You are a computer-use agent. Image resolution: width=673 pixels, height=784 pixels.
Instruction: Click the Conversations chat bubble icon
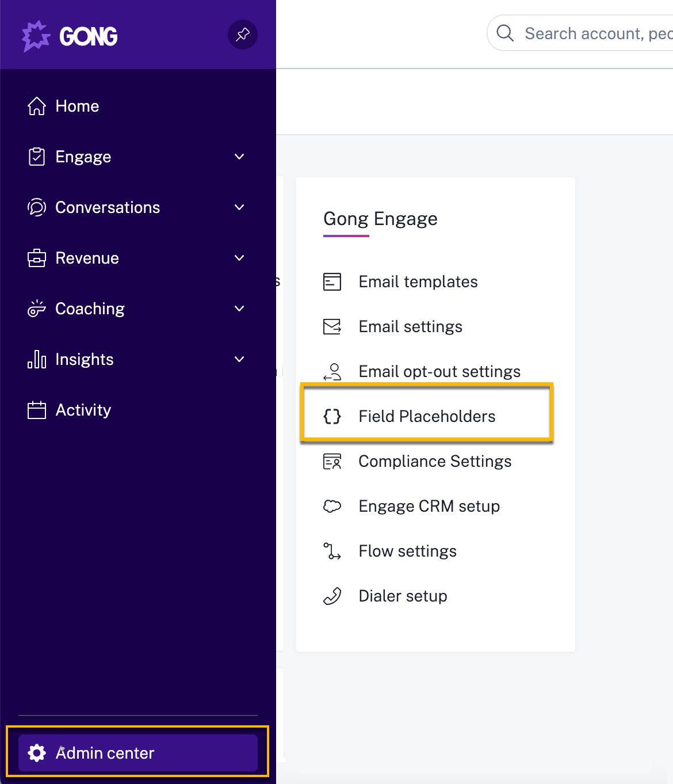[37, 207]
